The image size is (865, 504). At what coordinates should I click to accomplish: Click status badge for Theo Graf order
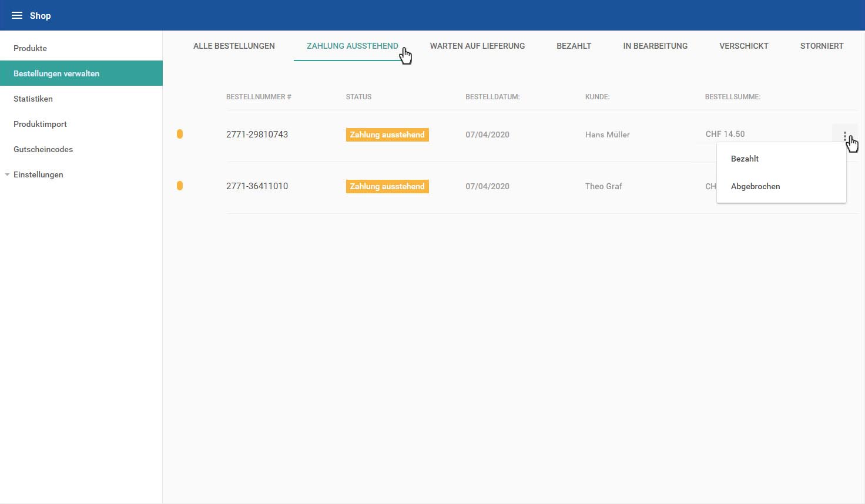pyautogui.click(x=387, y=186)
